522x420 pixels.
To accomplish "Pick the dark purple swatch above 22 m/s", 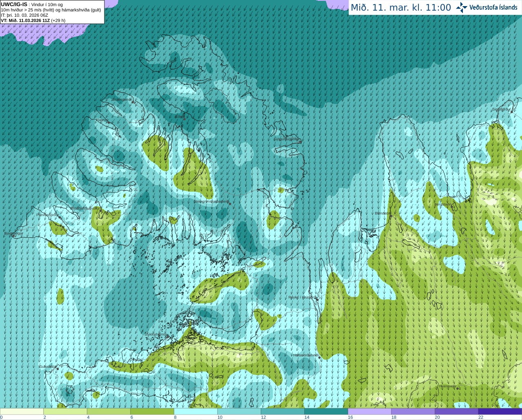I will click(500, 411).
